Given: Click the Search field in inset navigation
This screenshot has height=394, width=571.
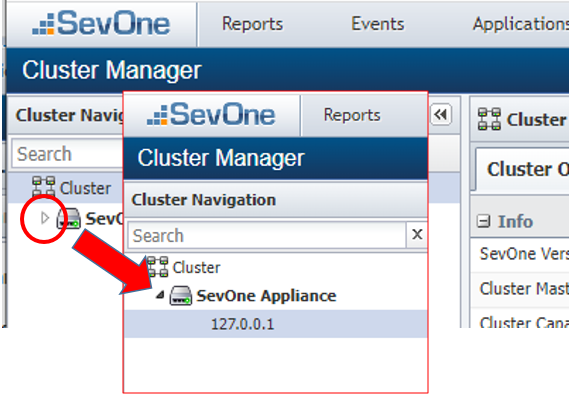Looking at the screenshot, I should pos(267,235).
